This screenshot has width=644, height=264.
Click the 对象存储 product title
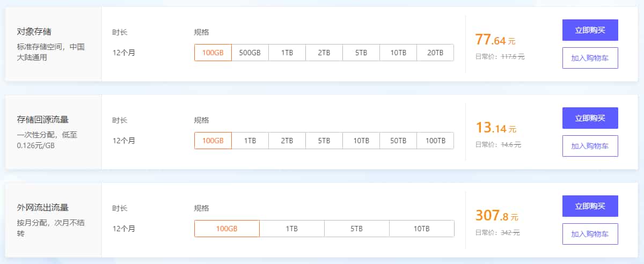point(34,32)
